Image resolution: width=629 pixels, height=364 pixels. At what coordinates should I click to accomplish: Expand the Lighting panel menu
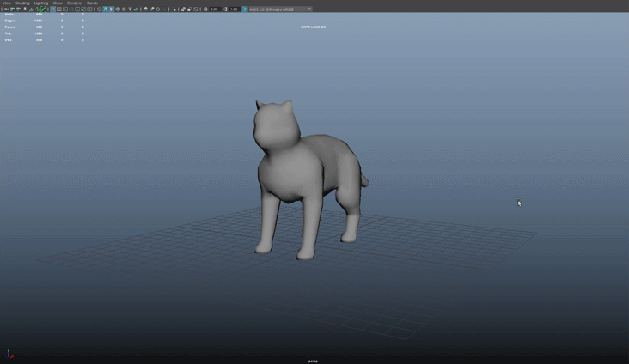pyautogui.click(x=41, y=3)
